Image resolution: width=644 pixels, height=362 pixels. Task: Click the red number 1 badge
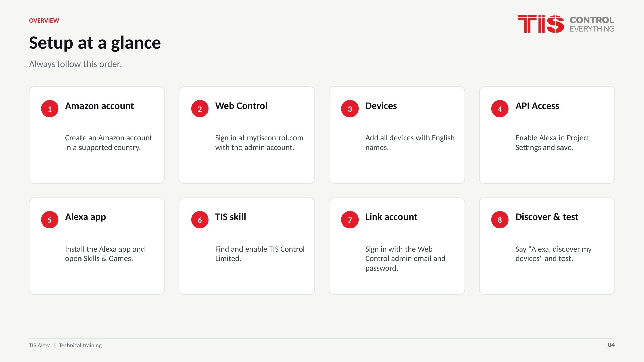[x=50, y=109]
